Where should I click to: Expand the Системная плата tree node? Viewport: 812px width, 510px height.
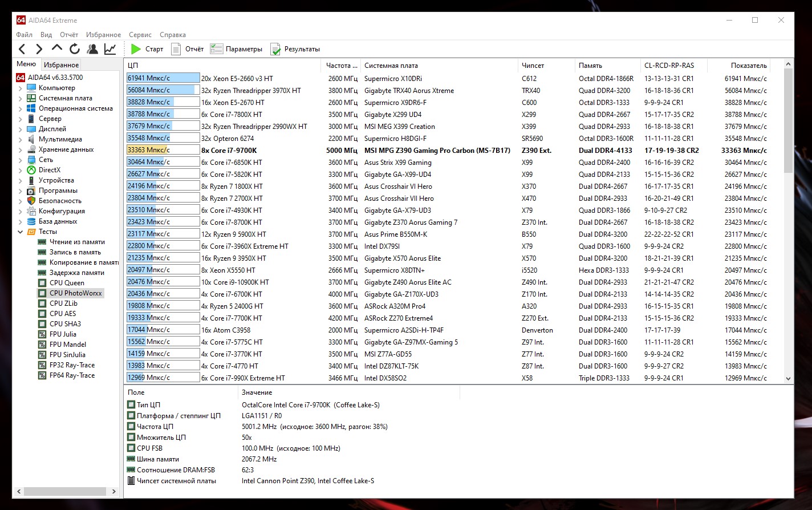pos(21,98)
